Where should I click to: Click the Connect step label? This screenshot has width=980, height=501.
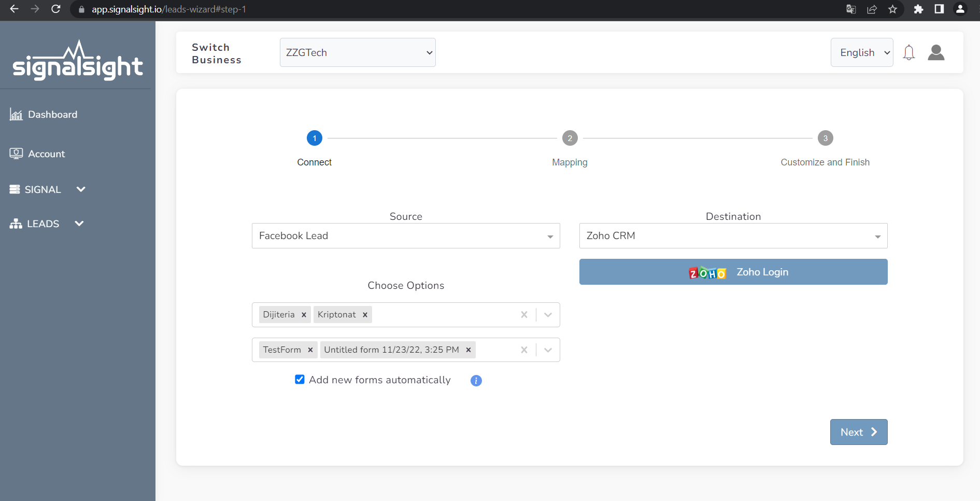pyautogui.click(x=315, y=162)
